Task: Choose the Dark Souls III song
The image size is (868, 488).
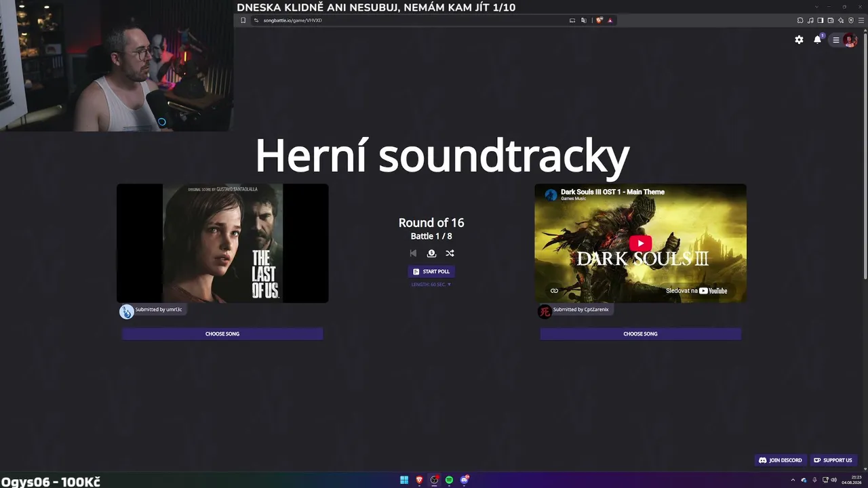Action: (x=640, y=333)
